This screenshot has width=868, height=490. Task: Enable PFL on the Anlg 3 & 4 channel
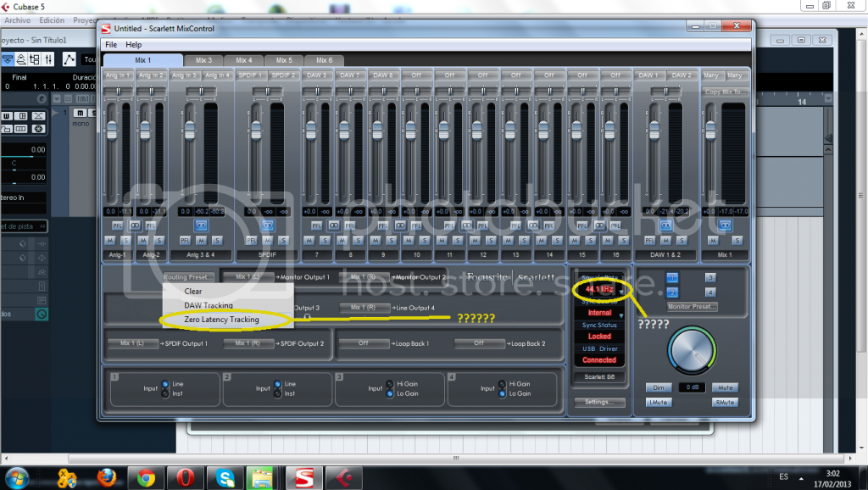(185, 240)
